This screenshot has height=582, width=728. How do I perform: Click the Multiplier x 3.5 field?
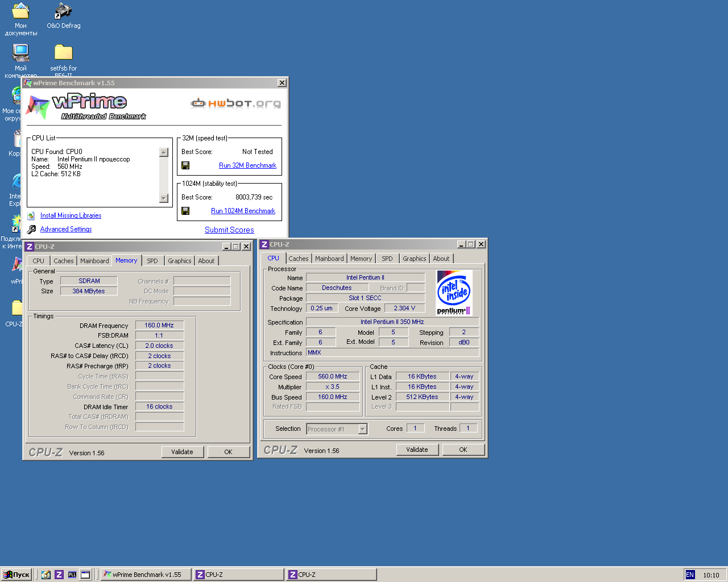pos(333,386)
